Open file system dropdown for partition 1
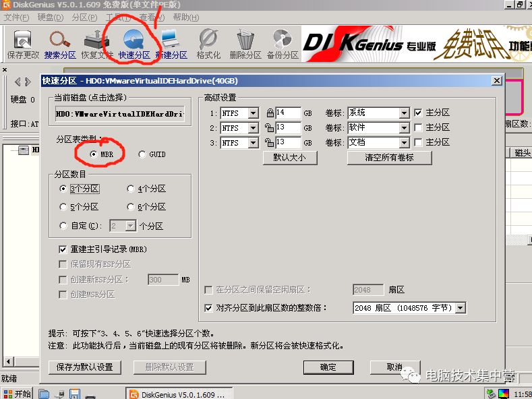 pos(253,113)
